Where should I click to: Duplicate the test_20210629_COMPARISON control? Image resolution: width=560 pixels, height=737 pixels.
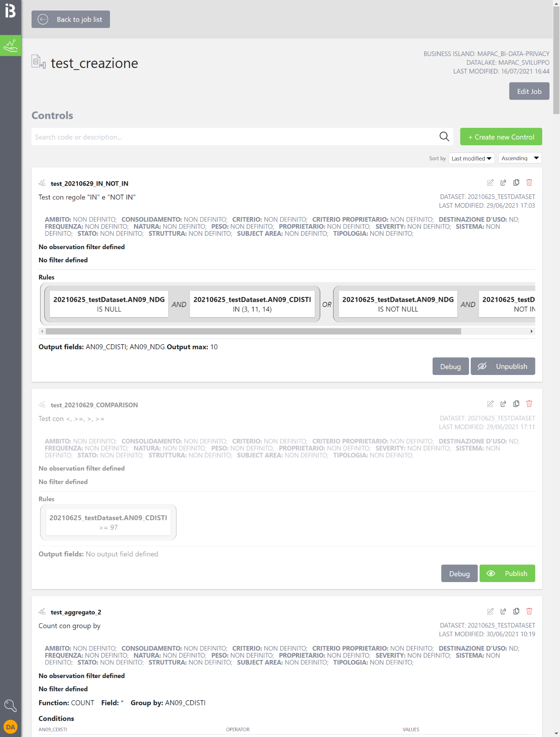coord(516,404)
